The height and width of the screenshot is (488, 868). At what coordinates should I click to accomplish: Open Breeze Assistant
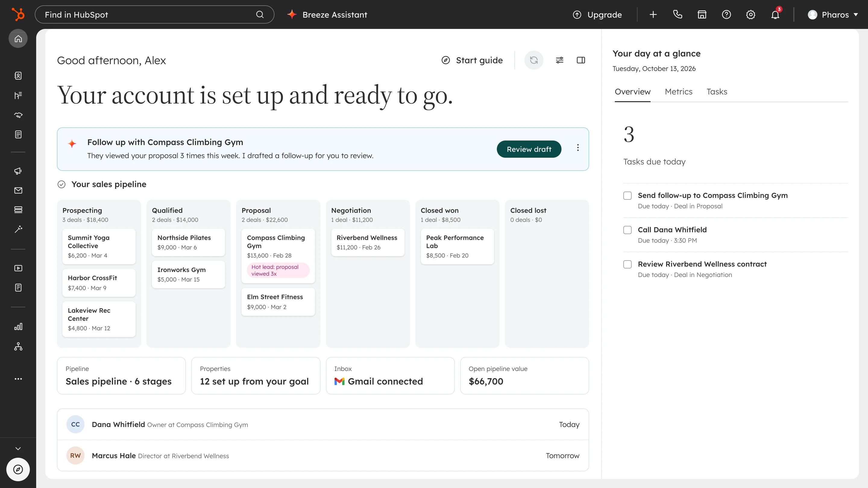tap(327, 14)
